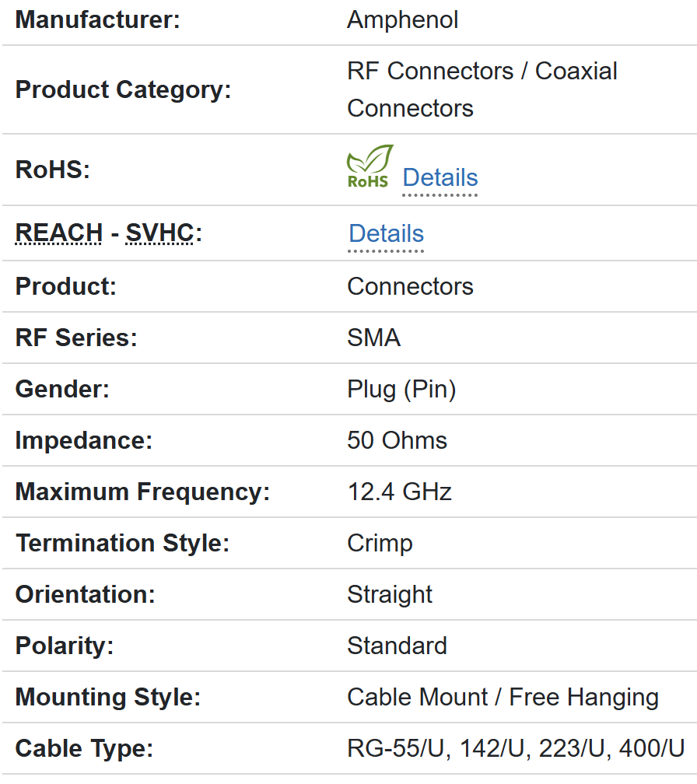Click the Crimp termination style value
This screenshot has height=784, width=697.
click(x=380, y=543)
